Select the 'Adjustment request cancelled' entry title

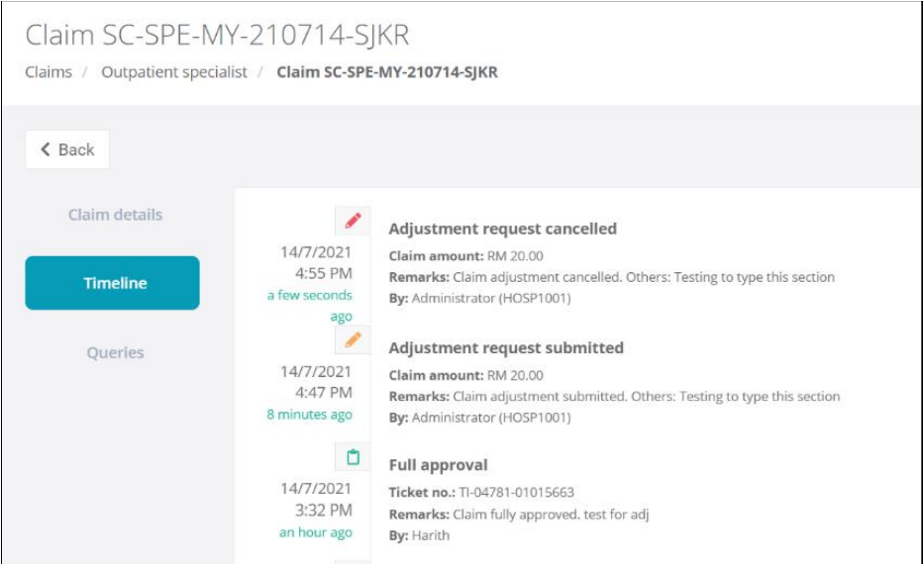502,229
